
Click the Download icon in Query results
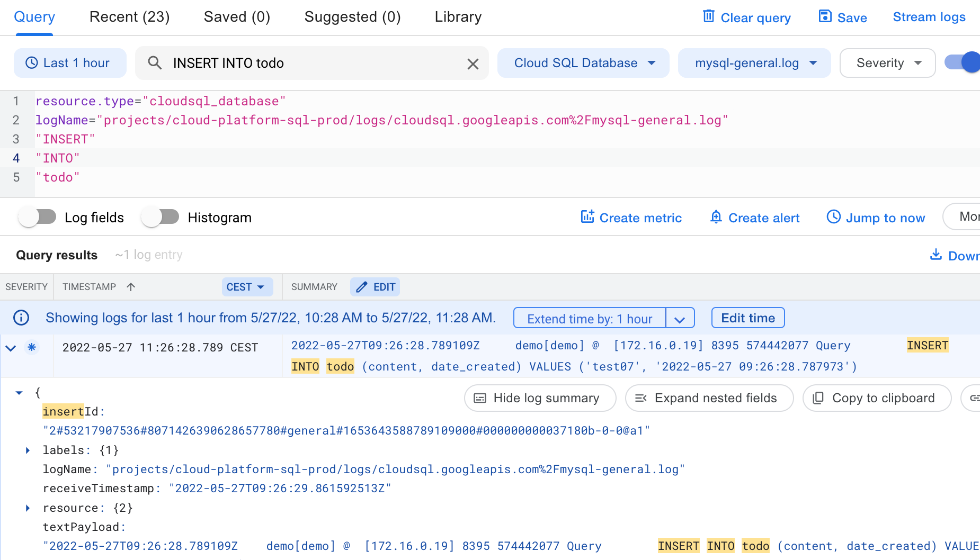[936, 255]
